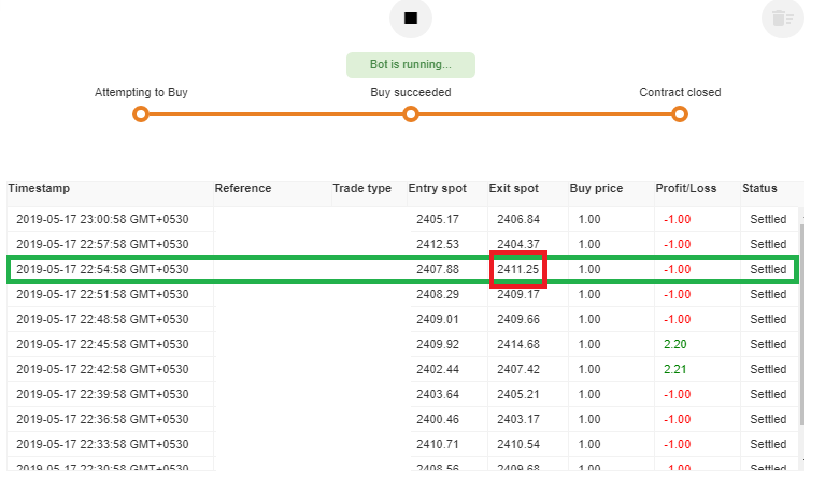Click the trade table vertical scrollbar
The height and width of the screenshot is (487, 818).
(x=801, y=323)
